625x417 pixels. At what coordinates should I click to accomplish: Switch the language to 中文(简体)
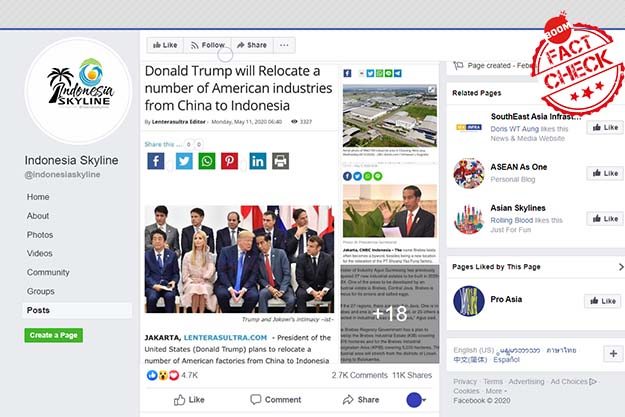[x=470, y=360]
